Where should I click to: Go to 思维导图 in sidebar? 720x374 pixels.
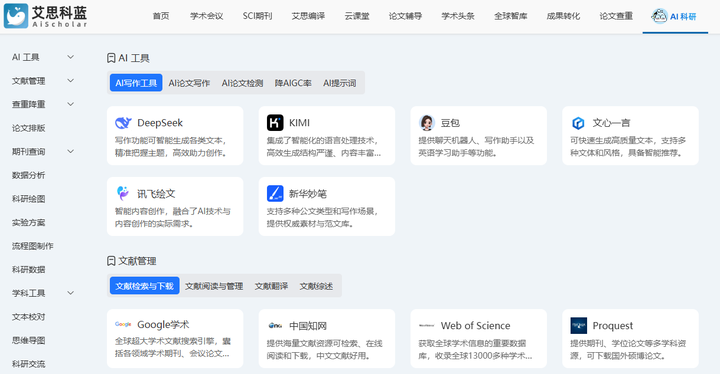tap(28, 340)
